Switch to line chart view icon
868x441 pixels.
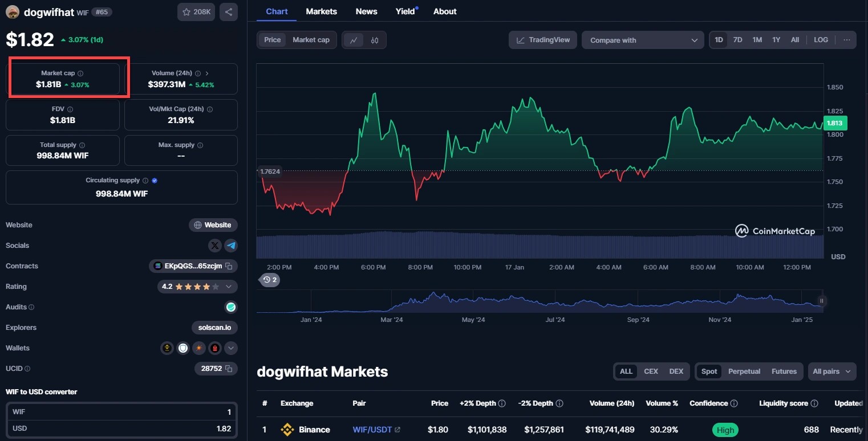pyautogui.click(x=354, y=40)
